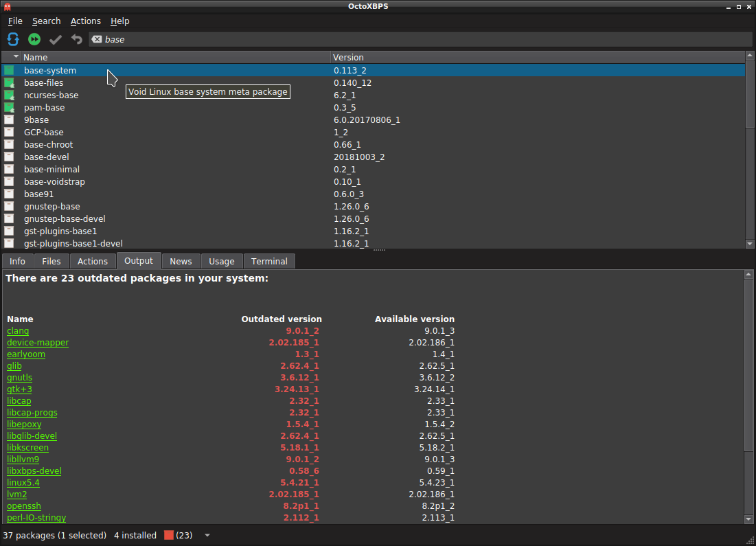This screenshot has height=546, width=756.
Task: Open the openssh package link
Action: point(23,505)
